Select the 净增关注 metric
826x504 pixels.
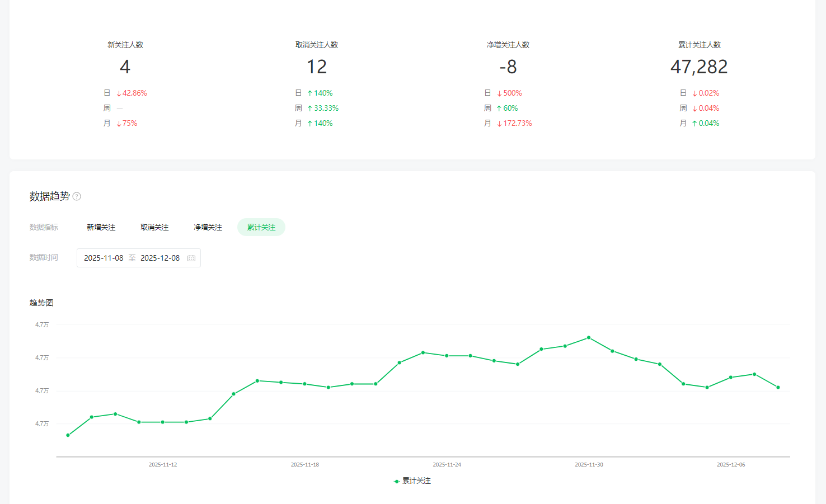[208, 227]
